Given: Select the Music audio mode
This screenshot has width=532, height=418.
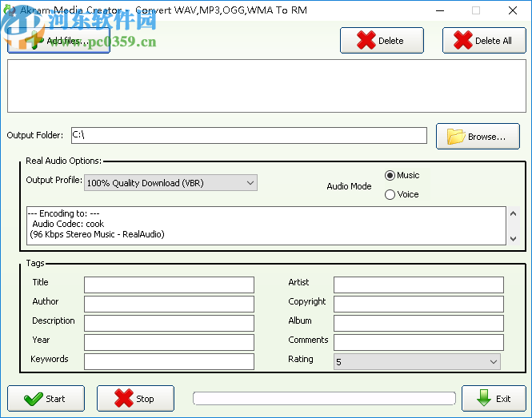Looking at the screenshot, I should [x=402, y=175].
